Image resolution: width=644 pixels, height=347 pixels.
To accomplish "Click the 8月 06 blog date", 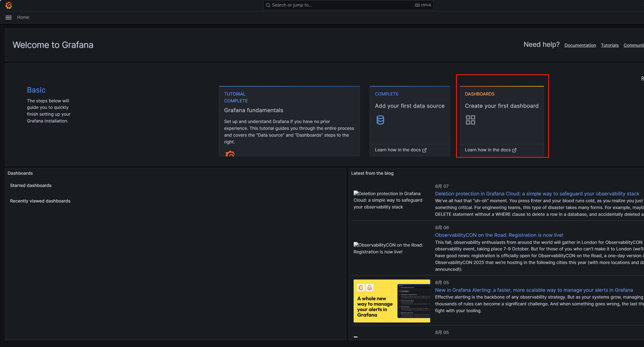I will (x=442, y=228).
